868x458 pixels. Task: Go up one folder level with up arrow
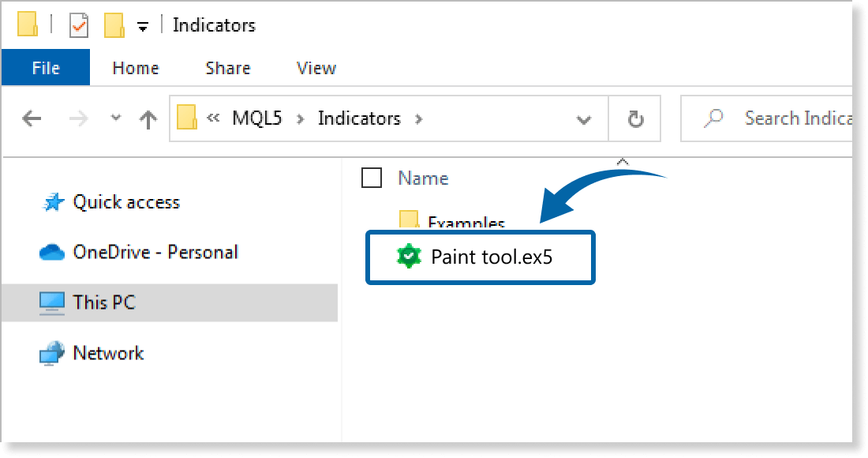click(x=148, y=119)
